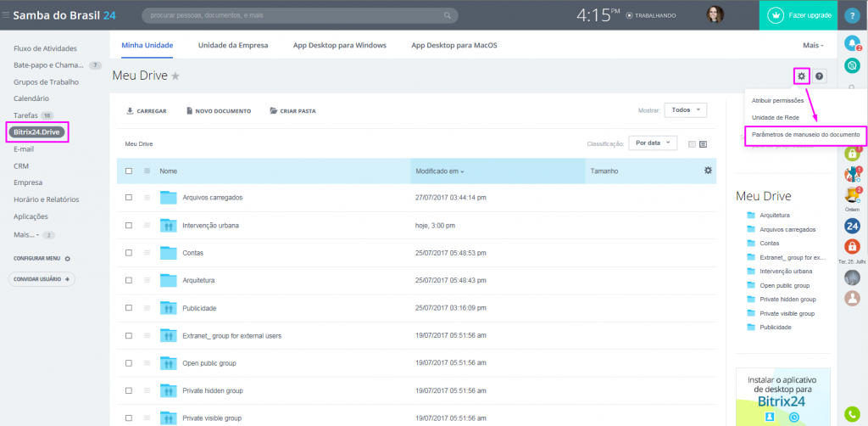Check the Arquivos carregados row checkbox
Viewport: 868px width, 426px height.
pyautogui.click(x=129, y=197)
